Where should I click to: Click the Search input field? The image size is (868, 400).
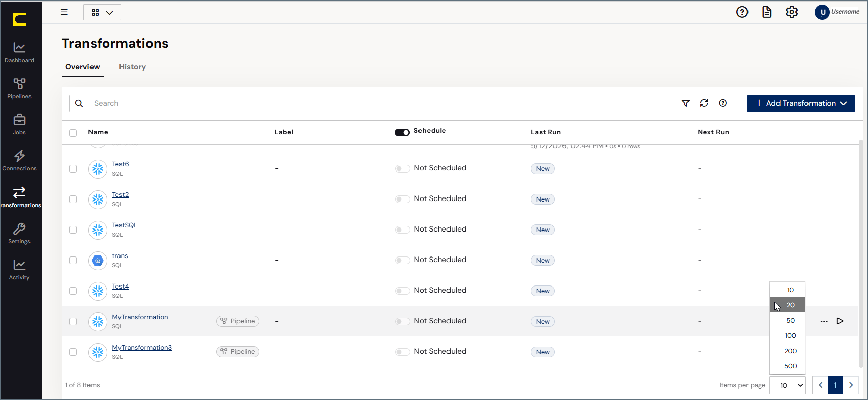click(x=200, y=103)
